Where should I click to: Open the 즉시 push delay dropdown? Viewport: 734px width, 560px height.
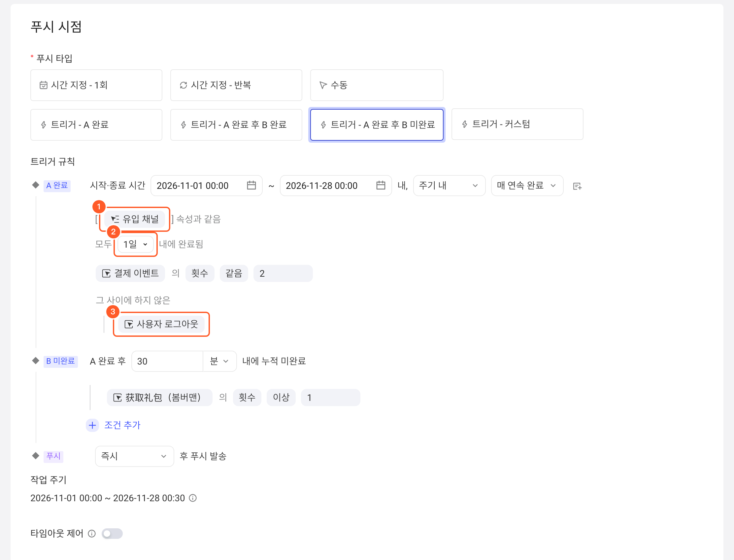tap(135, 456)
